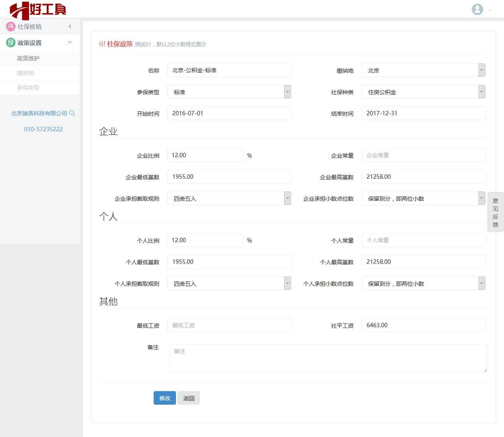This screenshot has height=437, width=504.
Task: Click the search icon beside company name
Action: [72, 113]
